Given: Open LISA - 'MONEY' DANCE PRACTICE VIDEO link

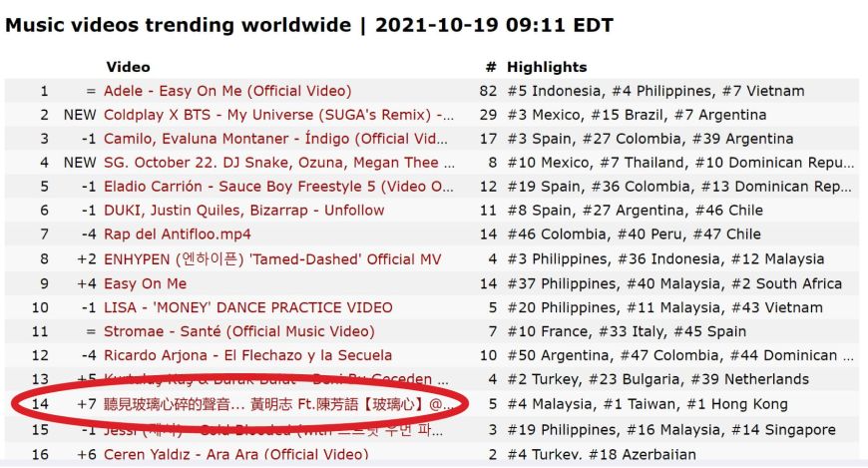Looking at the screenshot, I should [x=248, y=307].
